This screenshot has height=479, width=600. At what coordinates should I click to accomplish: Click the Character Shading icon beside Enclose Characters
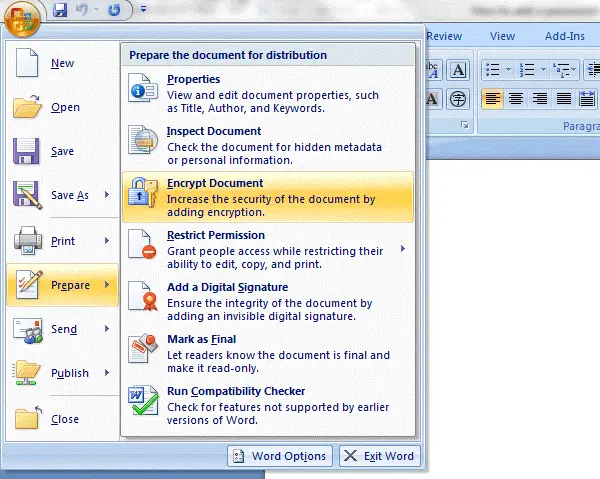[x=434, y=99]
